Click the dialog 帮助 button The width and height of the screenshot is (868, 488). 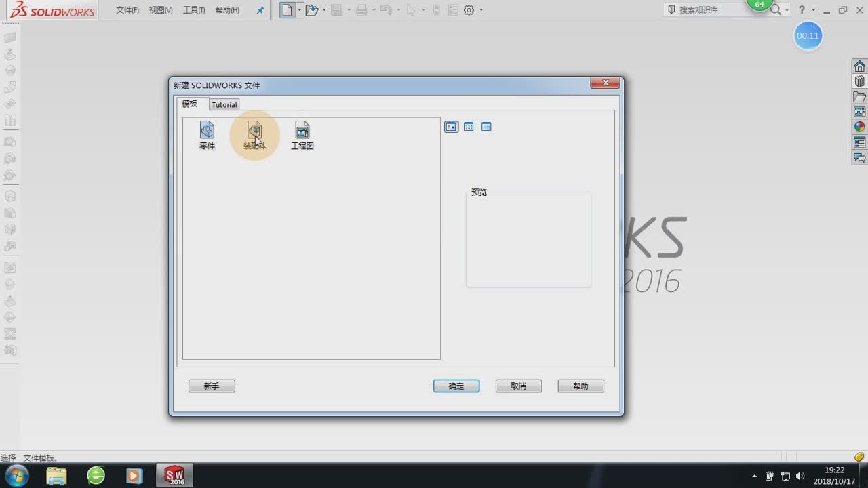point(580,386)
